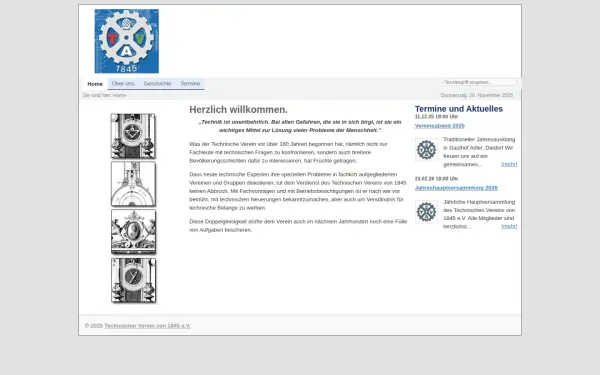600x375 pixels.
Task: Open the Home menu item
Action: click(x=95, y=84)
